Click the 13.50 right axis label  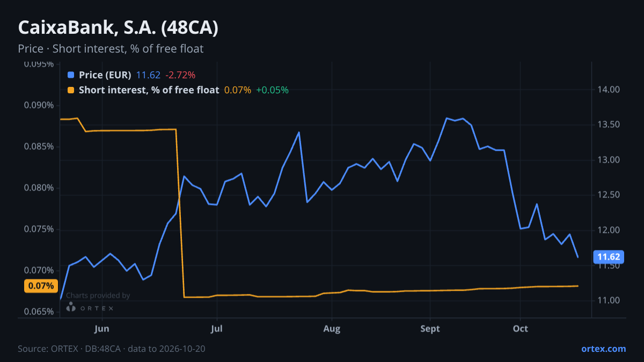(x=608, y=125)
